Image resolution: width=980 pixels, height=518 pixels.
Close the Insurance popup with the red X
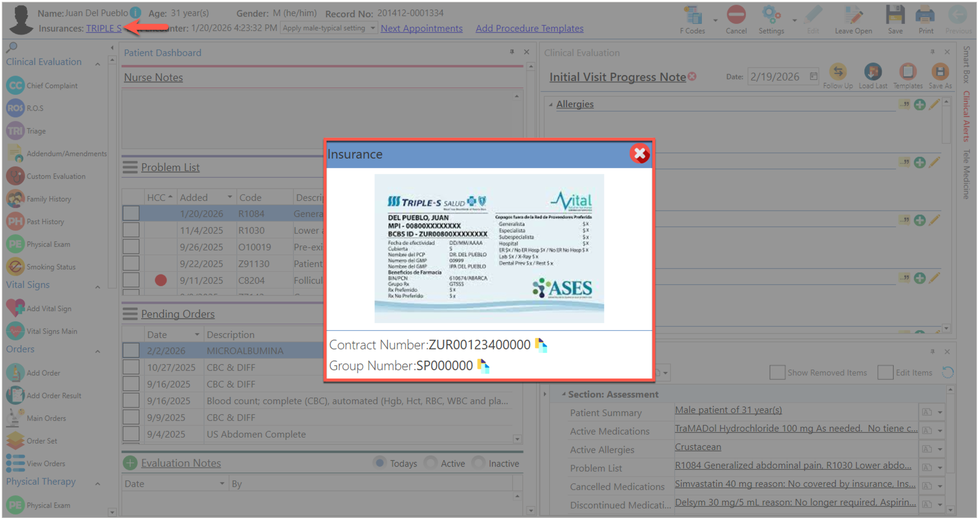click(640, 154)
